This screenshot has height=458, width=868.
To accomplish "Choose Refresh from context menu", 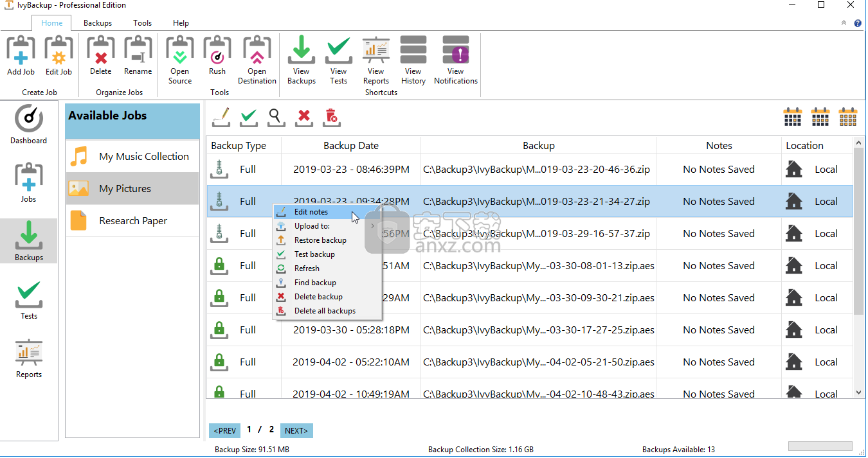I will 328,268.
